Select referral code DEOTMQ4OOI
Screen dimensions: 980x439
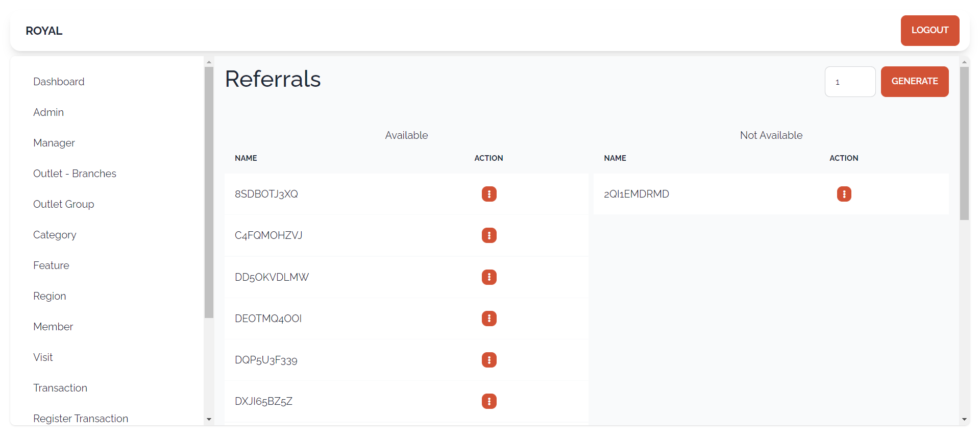[268, 319]
